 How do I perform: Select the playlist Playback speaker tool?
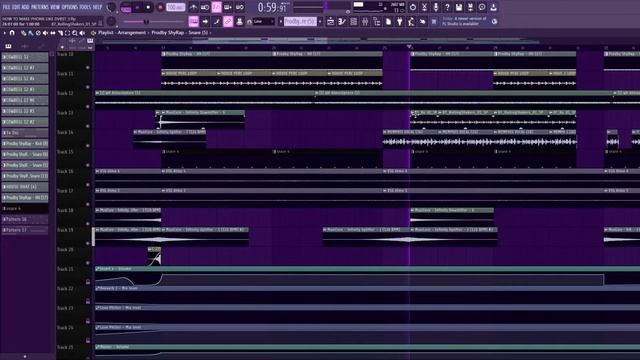tap(82, 33)
